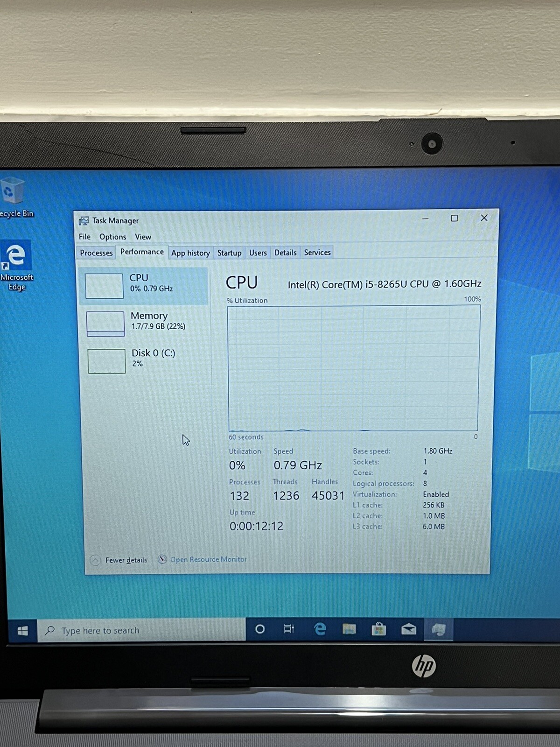Click the Type here to search box

point(141,630)
